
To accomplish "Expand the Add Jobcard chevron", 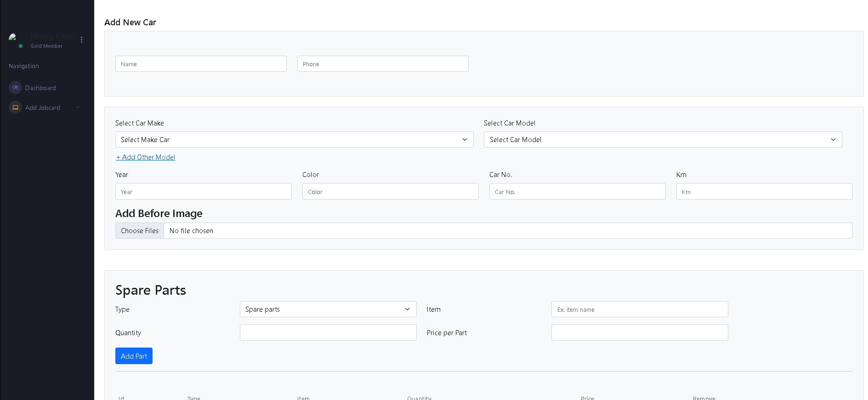I will coord(78,108).
